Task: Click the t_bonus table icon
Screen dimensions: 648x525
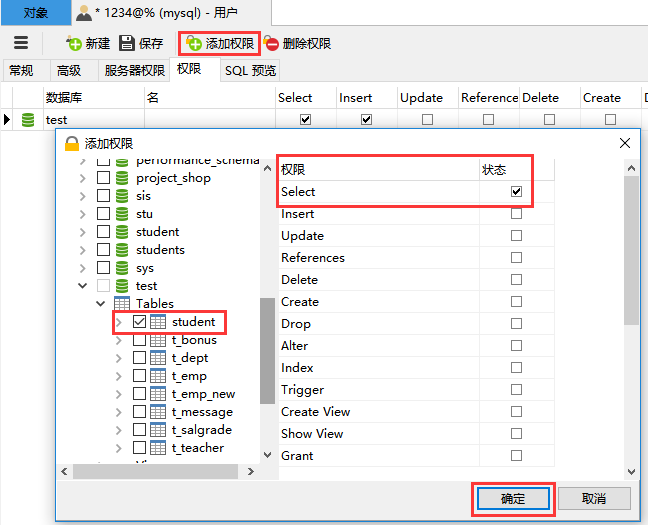Action: pos(158,340)
